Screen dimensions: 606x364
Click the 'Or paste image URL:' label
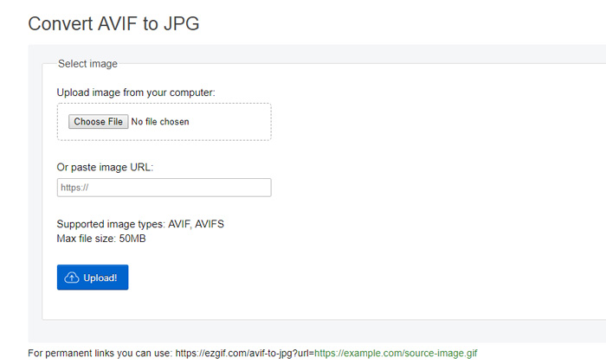click(x=105, y=167)
